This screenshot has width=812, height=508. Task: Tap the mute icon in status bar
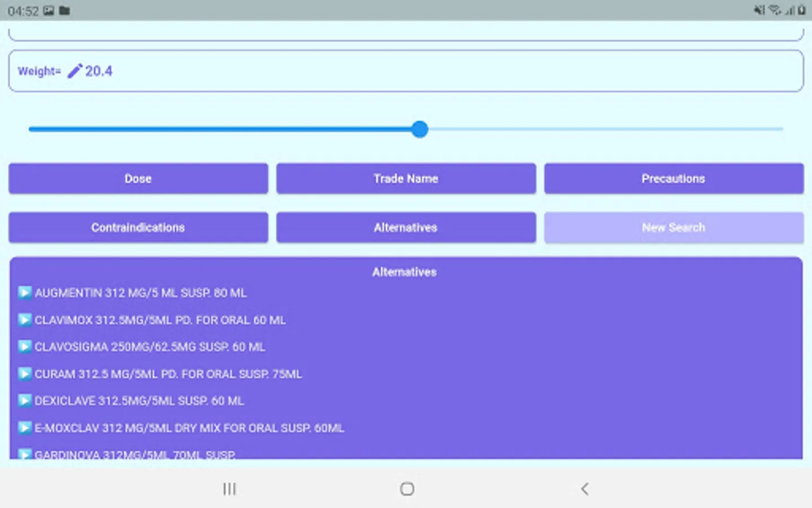point(760,10)
